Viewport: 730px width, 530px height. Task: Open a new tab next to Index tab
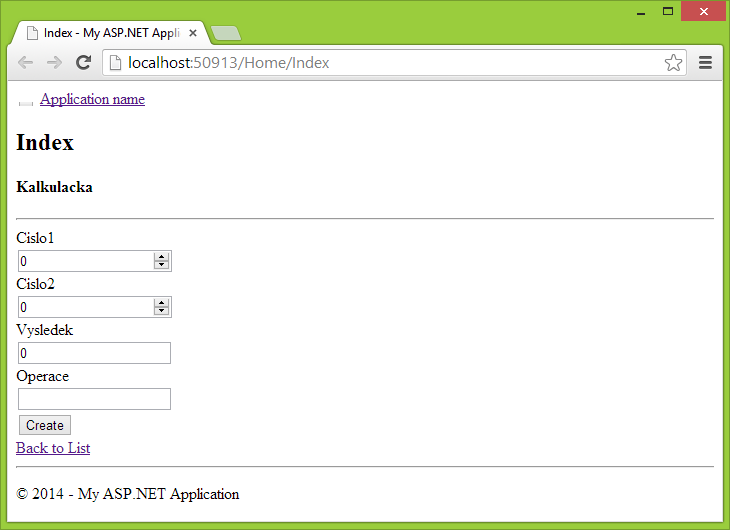[226, 33]
